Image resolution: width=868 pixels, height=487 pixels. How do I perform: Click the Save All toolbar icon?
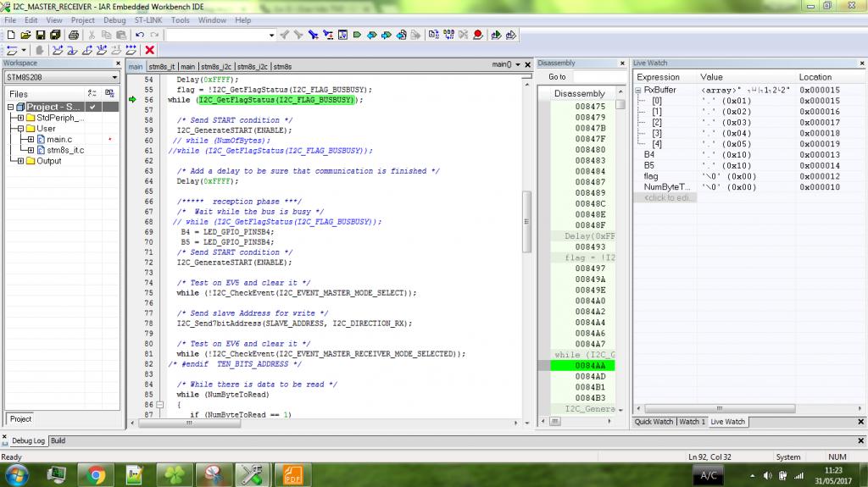(54, 35)
